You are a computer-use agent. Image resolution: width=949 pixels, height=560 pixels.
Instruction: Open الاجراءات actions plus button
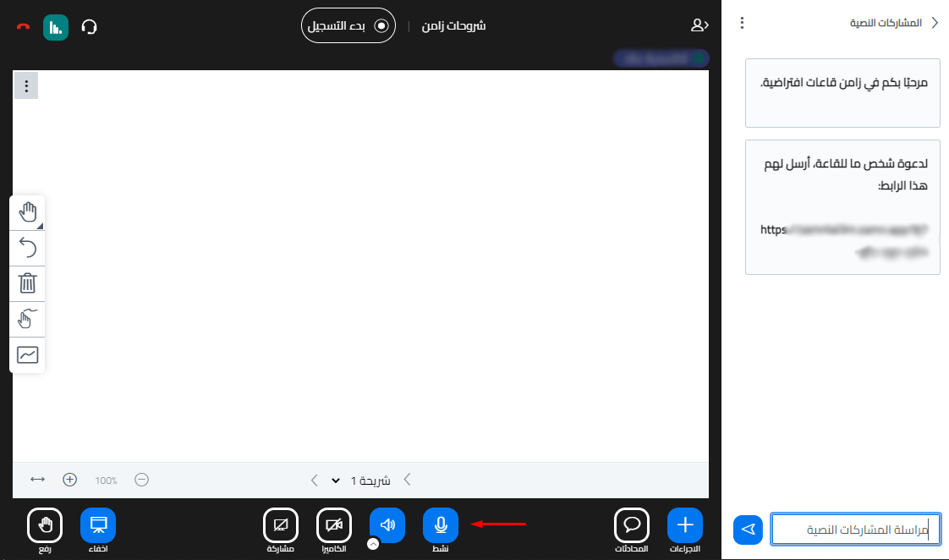685,525
